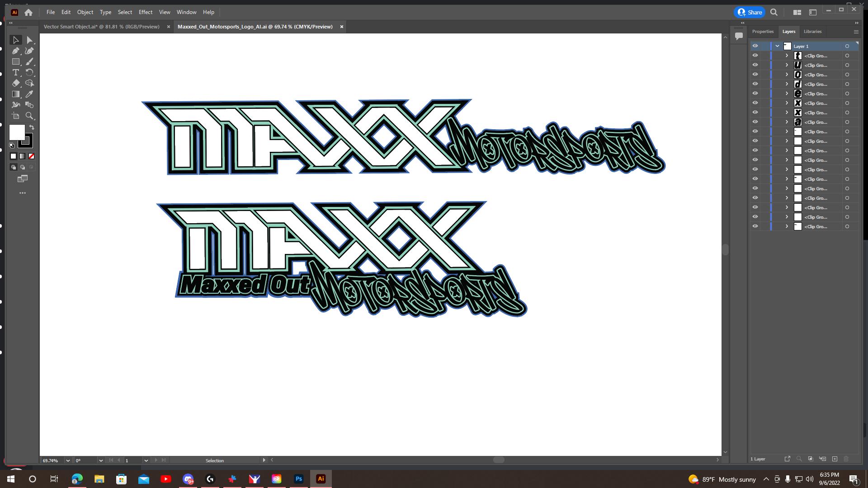Open the zoom level dropdown

coord(68,460)
